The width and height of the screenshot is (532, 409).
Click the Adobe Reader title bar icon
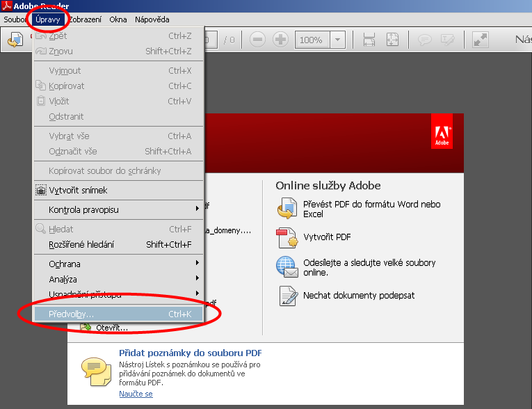[7, 6]
